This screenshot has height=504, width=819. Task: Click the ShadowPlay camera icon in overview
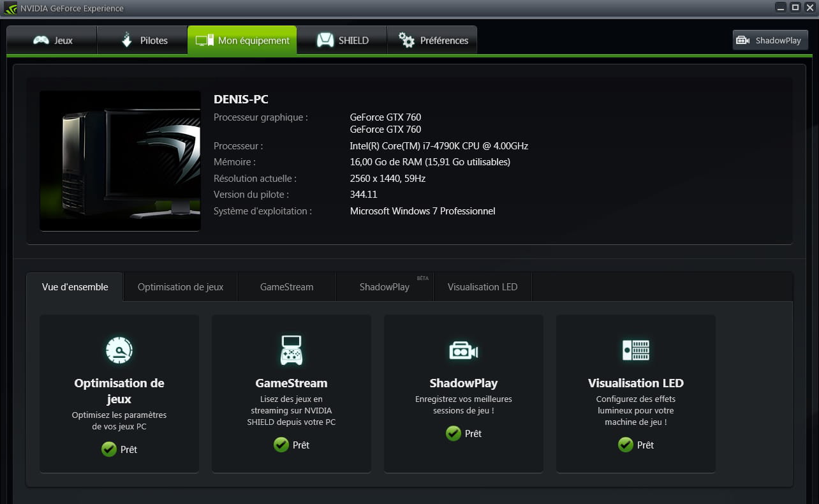(463, 350)
